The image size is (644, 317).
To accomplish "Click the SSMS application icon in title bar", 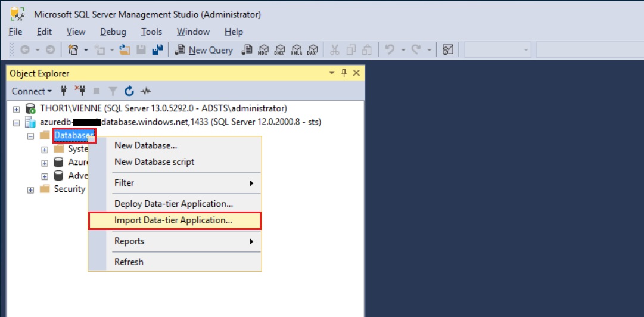I will tap(17, 14).
